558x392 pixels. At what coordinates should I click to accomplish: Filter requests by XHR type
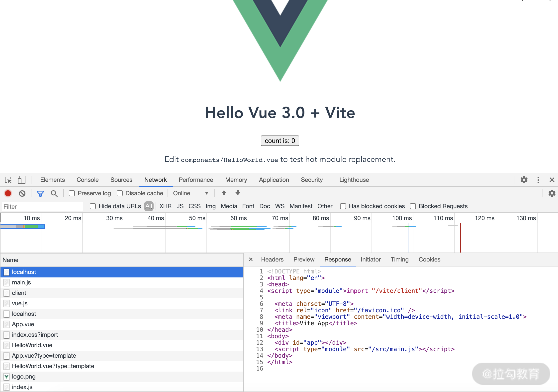pos(165,206)
